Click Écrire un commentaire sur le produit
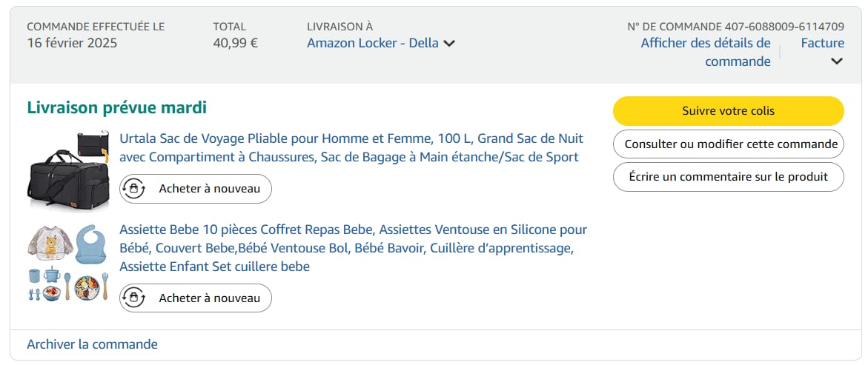868x365 pixels. [x=728, y=177]
